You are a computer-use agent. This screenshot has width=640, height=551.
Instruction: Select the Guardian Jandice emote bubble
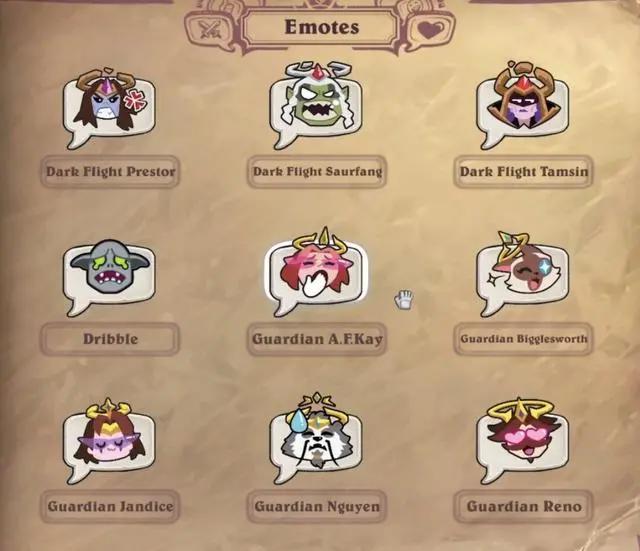pyautogui.click(x=109, y=441)
